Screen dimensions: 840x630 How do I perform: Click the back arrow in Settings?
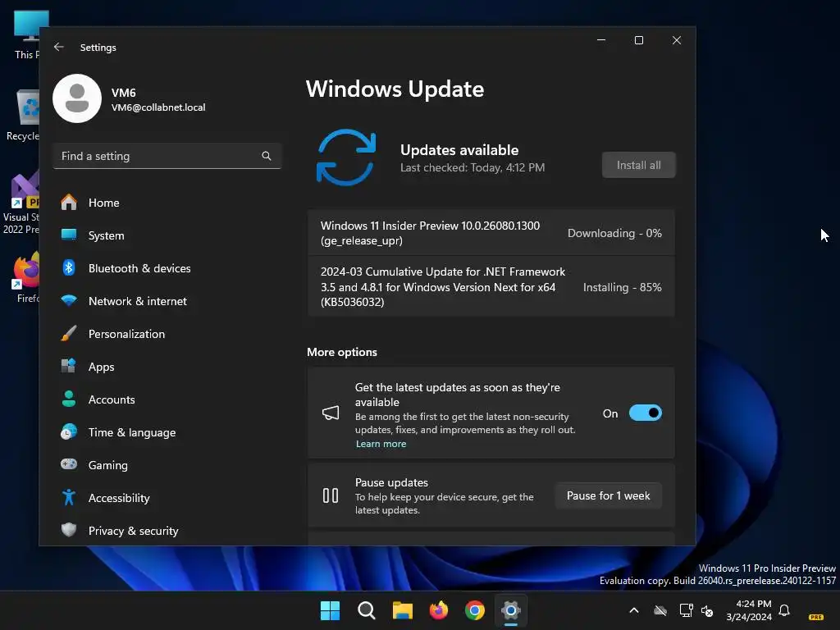coord(59,47)
